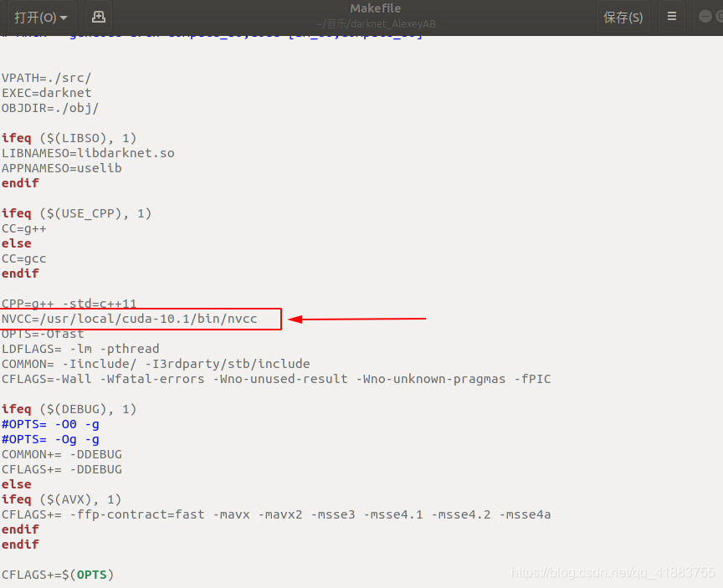Save the Makefile with 保存(S) button
Viewport: 723px width, 588px height.
[623, 18]
